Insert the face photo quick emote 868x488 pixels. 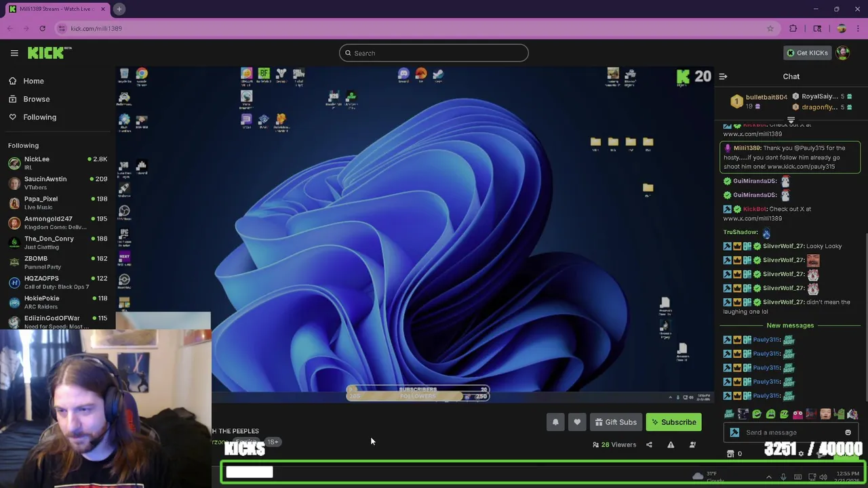(825, 414)
